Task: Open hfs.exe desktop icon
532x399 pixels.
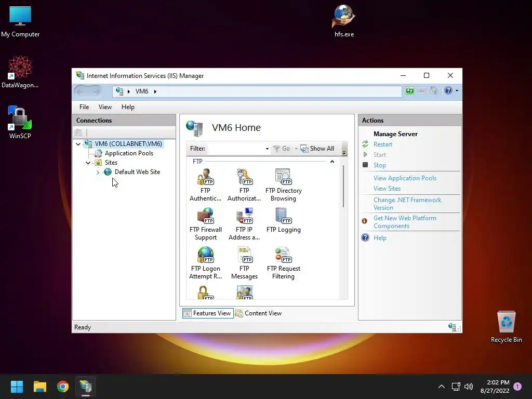Action: point(344,21)
